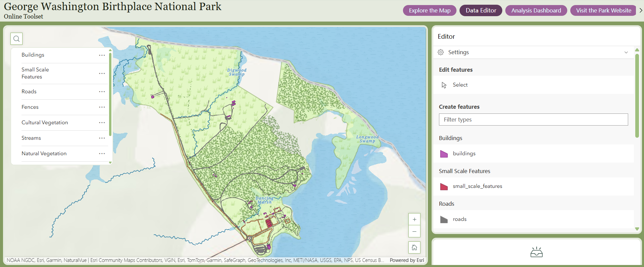Activate the Select arrow tool
The height and width of the screenshot is (267, 644).
(460, 85)
